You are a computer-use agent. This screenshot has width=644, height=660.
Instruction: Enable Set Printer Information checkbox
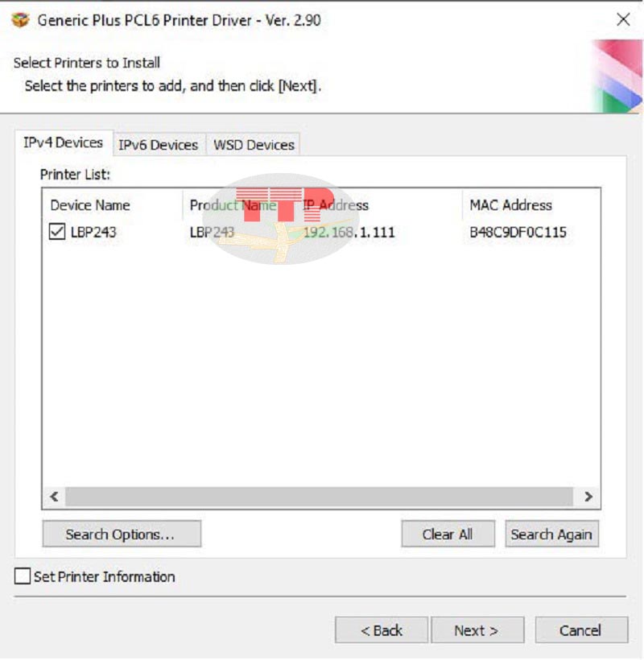(23, 575)
